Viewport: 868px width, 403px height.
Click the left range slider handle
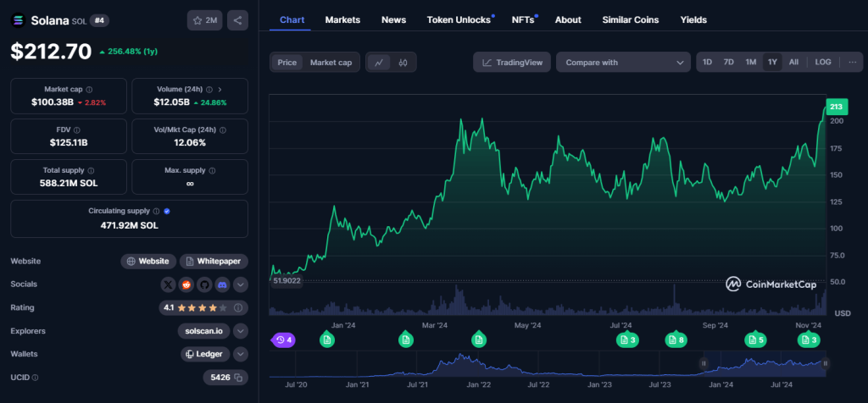coord(704,363)
